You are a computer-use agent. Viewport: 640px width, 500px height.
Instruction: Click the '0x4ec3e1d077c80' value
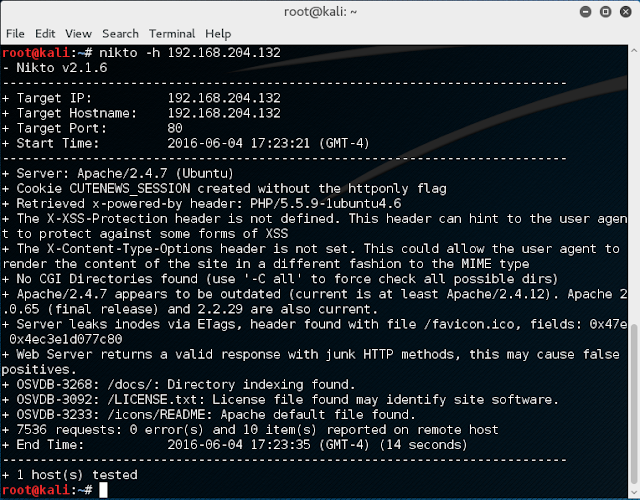pyautogui.click(x=66, y=339)
